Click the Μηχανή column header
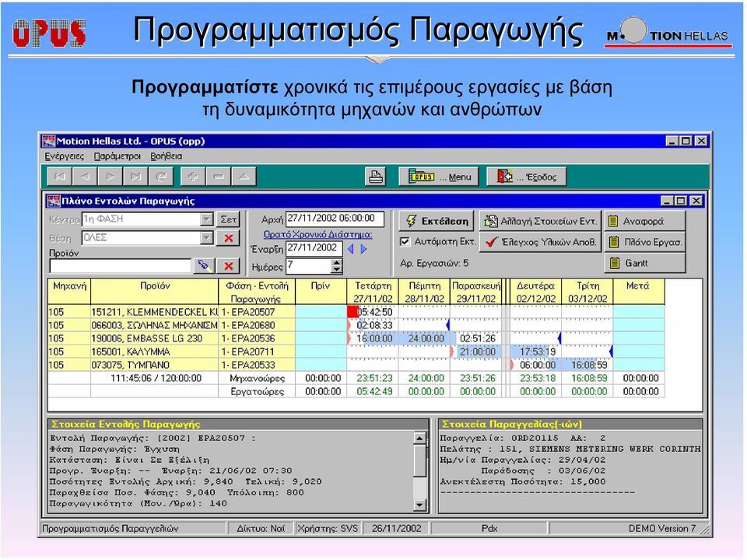Viewport: 747px width, 560px height. coord(69,292)
